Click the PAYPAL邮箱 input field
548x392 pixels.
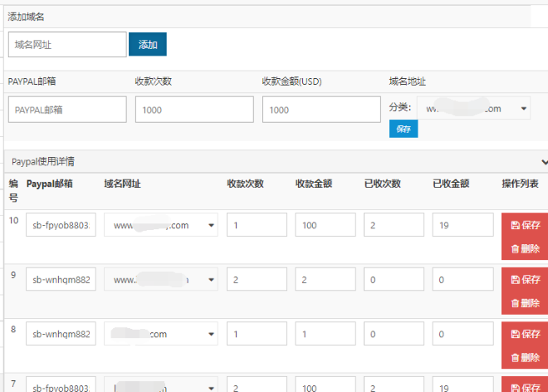[67, 110]
